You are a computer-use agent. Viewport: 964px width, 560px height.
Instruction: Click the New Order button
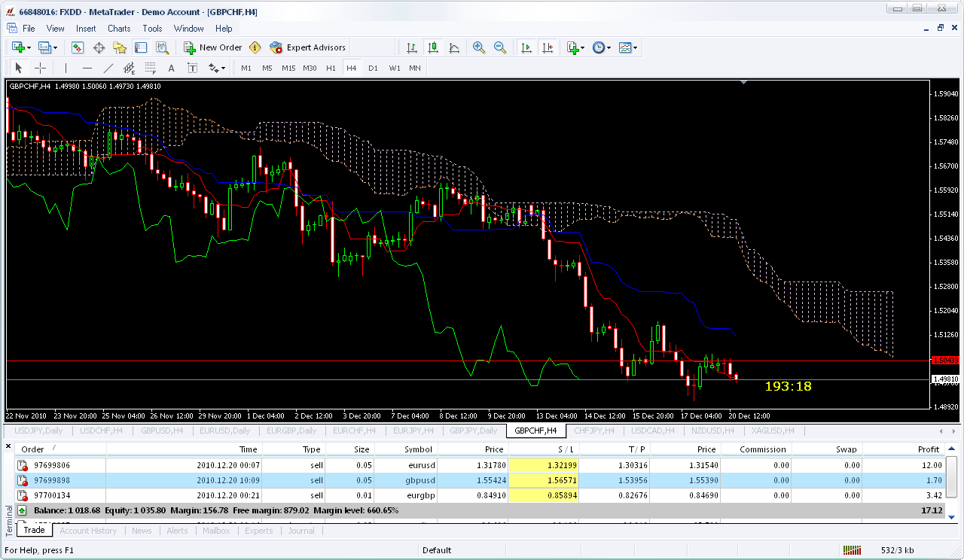tap(213, 47)
